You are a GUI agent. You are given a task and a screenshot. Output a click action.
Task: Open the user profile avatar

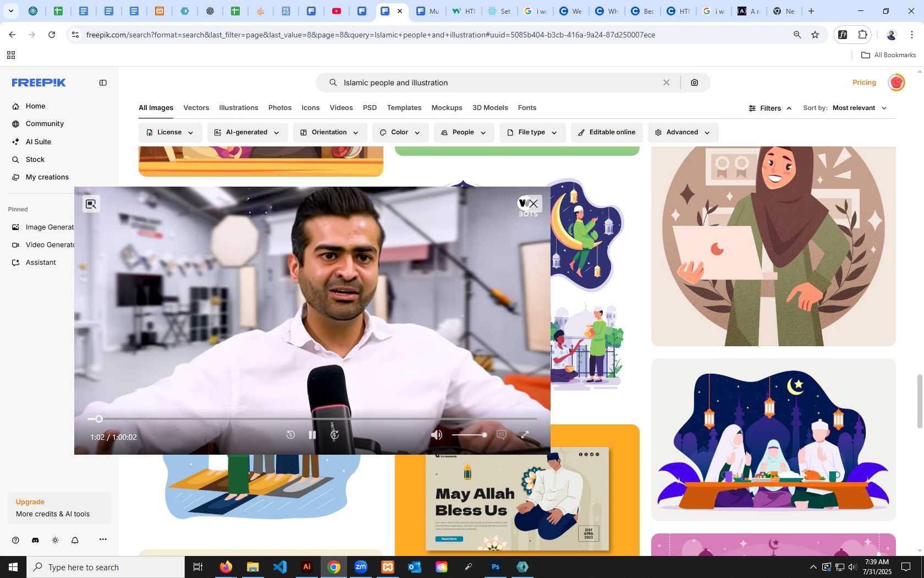[897, 83]
